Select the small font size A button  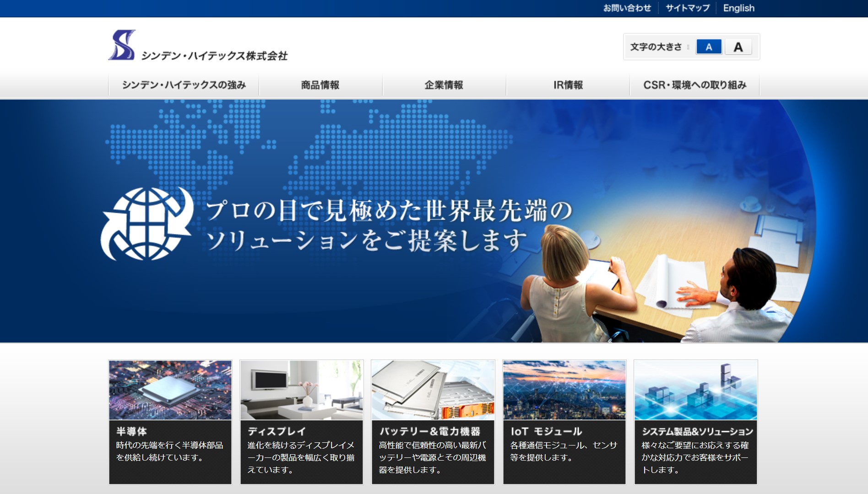click(708, 47)
